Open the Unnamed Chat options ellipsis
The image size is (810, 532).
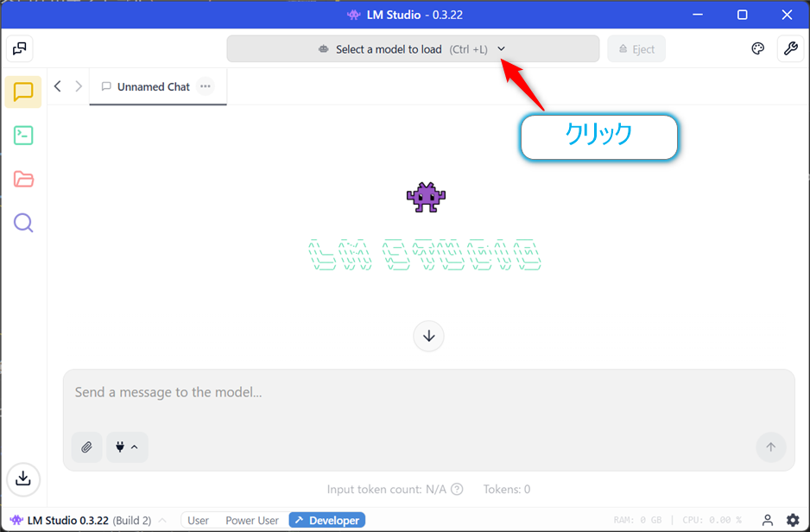pos(206,86)
